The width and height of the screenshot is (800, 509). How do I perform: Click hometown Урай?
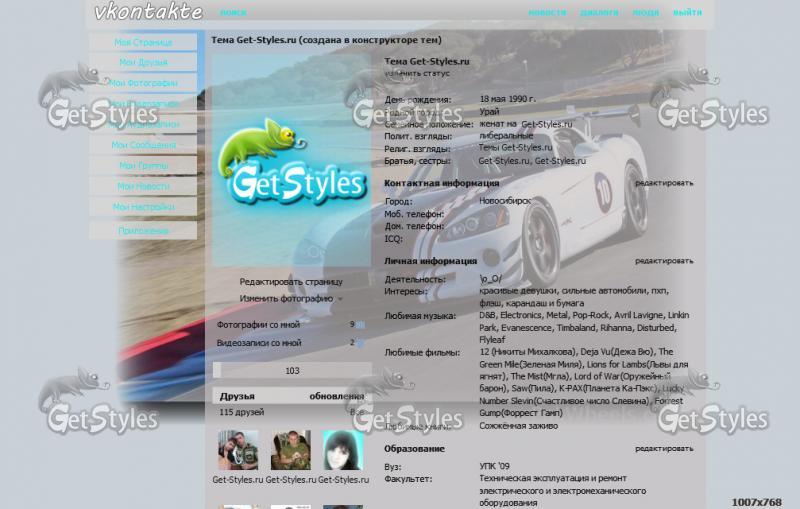pos(489,111)
